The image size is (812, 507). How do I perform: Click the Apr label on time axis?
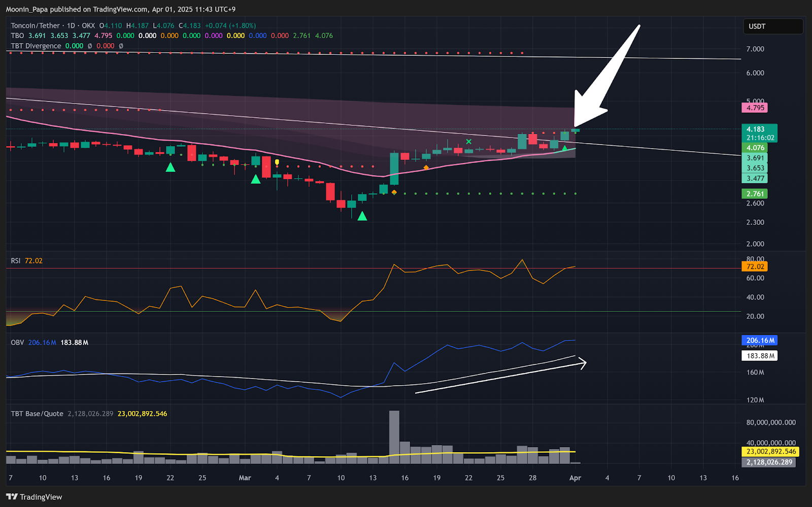point(575,478)
